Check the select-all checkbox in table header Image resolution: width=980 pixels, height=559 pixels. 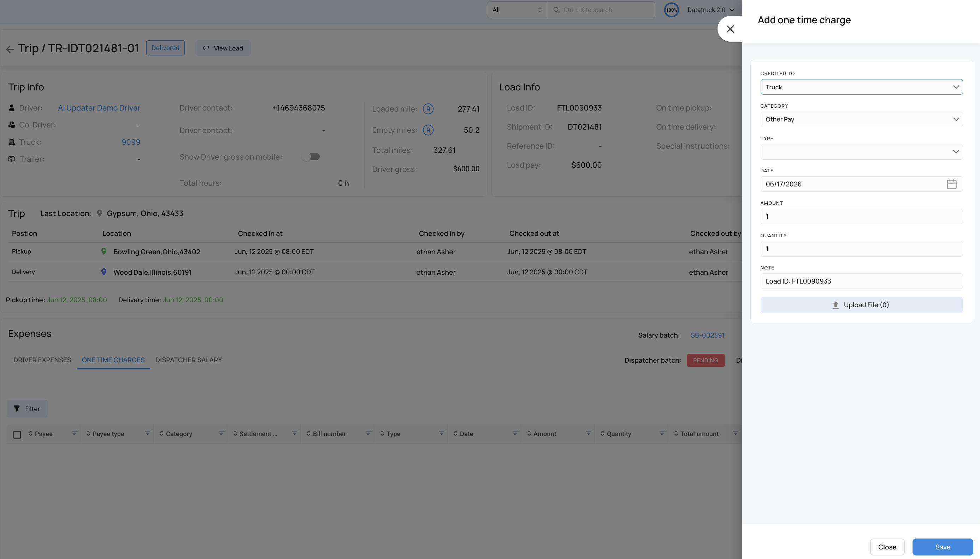pos(17,434)
